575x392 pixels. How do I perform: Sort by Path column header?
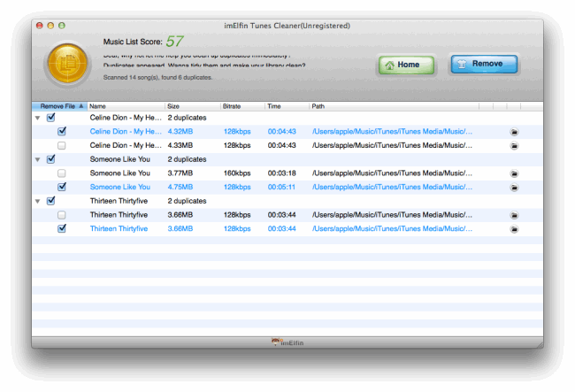point(394,106)
